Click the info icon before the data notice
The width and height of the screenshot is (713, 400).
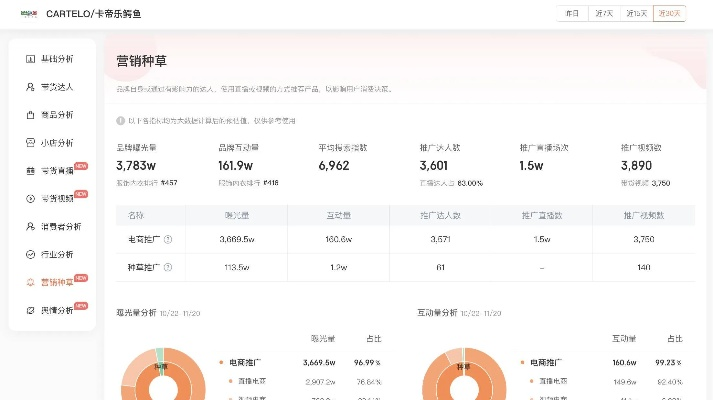tap(121, 120)
